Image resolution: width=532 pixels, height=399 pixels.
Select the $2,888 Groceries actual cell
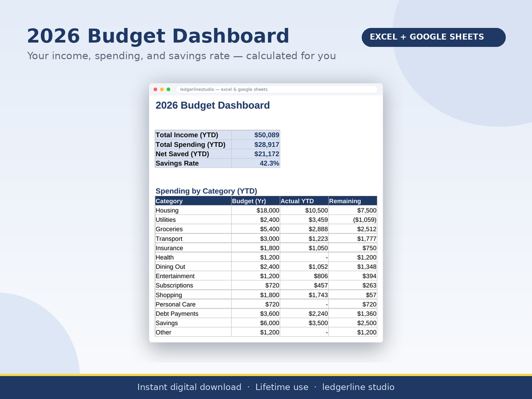point(304,229)
